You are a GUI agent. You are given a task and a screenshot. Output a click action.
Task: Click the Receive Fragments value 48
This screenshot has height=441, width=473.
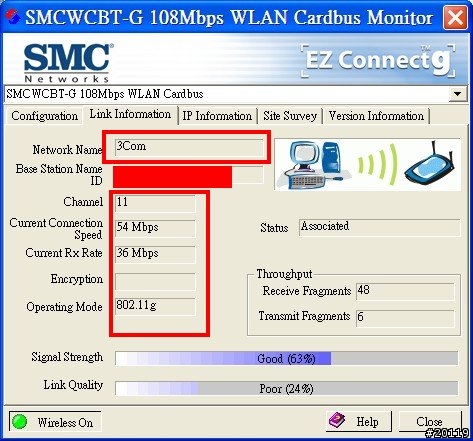pyautogui.click(x=405, y=291)
